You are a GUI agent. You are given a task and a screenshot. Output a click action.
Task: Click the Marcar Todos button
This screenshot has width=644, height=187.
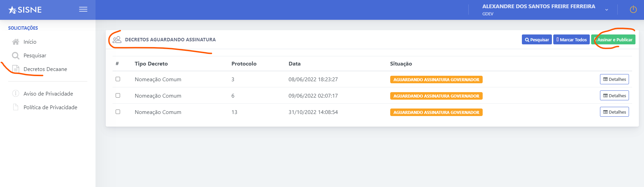tap(571, 40)
